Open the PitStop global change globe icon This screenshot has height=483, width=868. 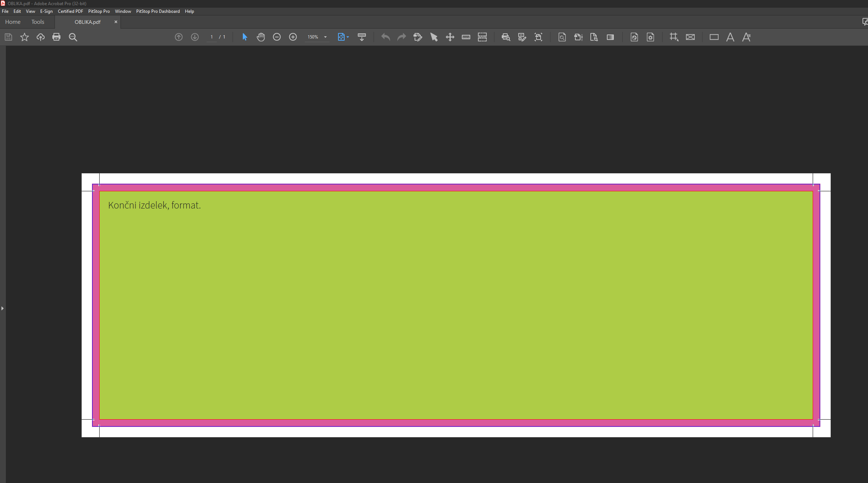(x=634, y=37)
